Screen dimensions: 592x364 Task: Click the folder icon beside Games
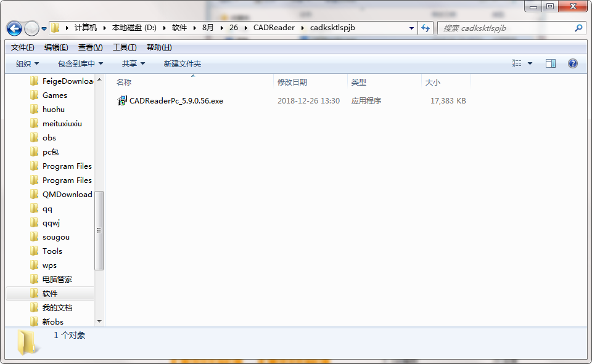[x=35, y=95]
